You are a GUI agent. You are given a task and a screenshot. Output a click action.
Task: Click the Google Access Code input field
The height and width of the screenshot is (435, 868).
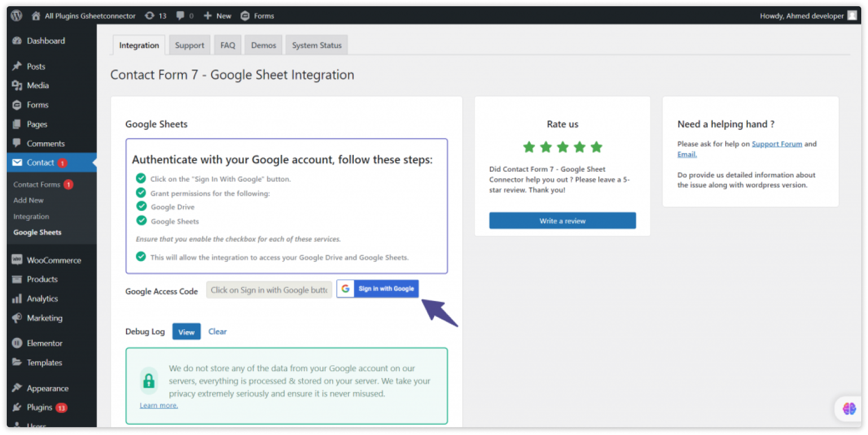point(269,290)
